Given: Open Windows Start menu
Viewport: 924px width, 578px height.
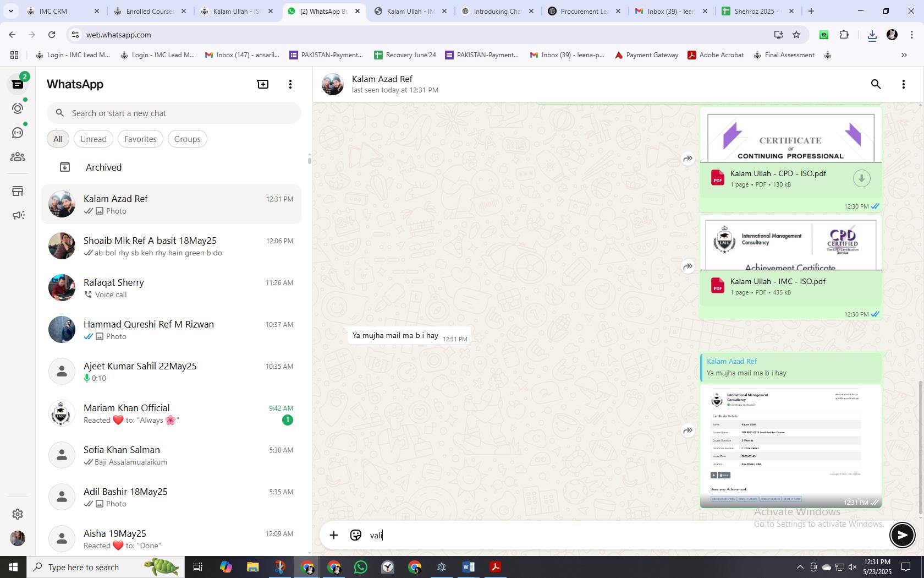Looking at the screenshot, I should point(13,567).
